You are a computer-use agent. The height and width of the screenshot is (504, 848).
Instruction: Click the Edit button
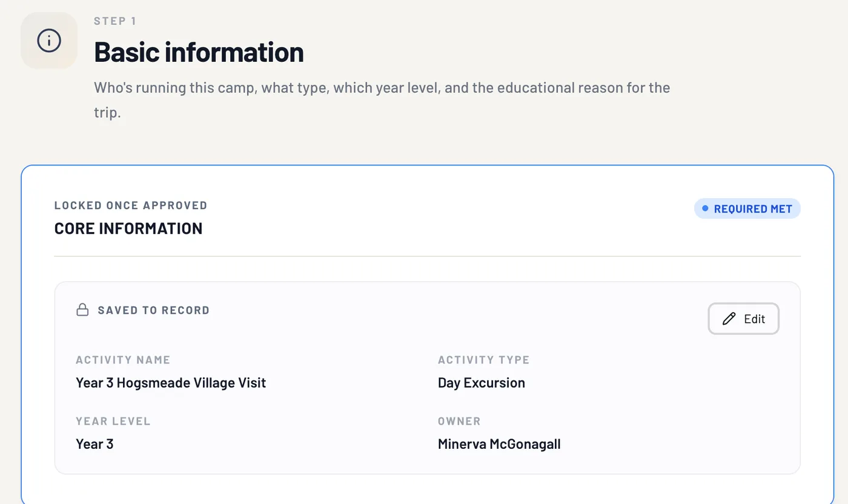(743, 319)
